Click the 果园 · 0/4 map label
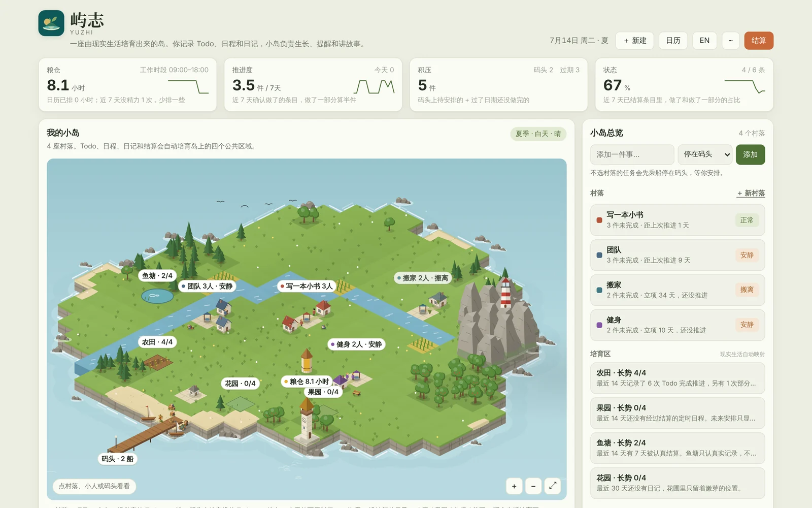 tap(323, 392)
